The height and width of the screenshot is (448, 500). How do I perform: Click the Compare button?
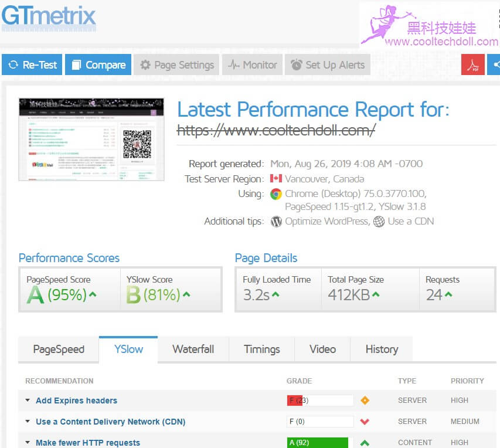[98, 65]
